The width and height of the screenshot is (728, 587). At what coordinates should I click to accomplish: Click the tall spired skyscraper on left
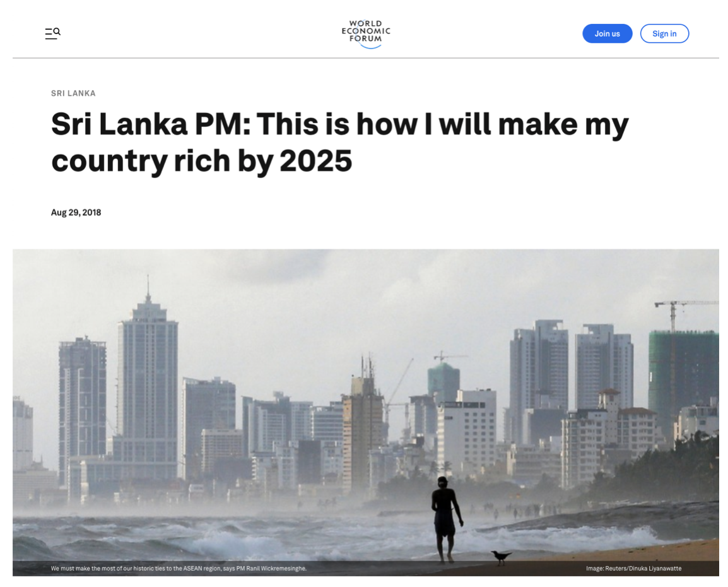(148, 379)
